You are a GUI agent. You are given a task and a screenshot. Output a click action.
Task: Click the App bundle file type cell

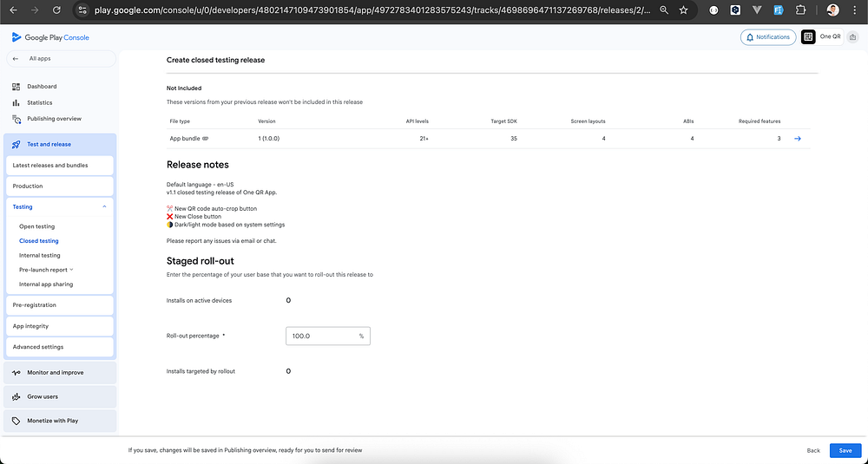188,139
